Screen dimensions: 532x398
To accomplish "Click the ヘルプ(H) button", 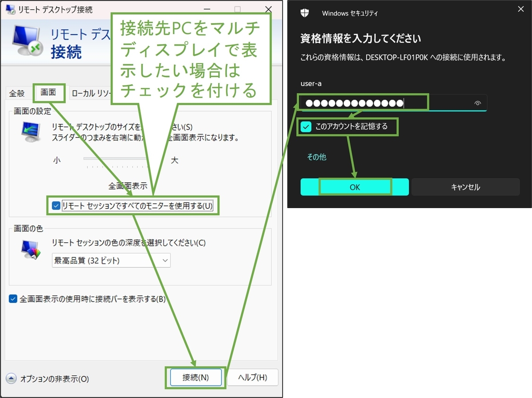I will [253, 378].
